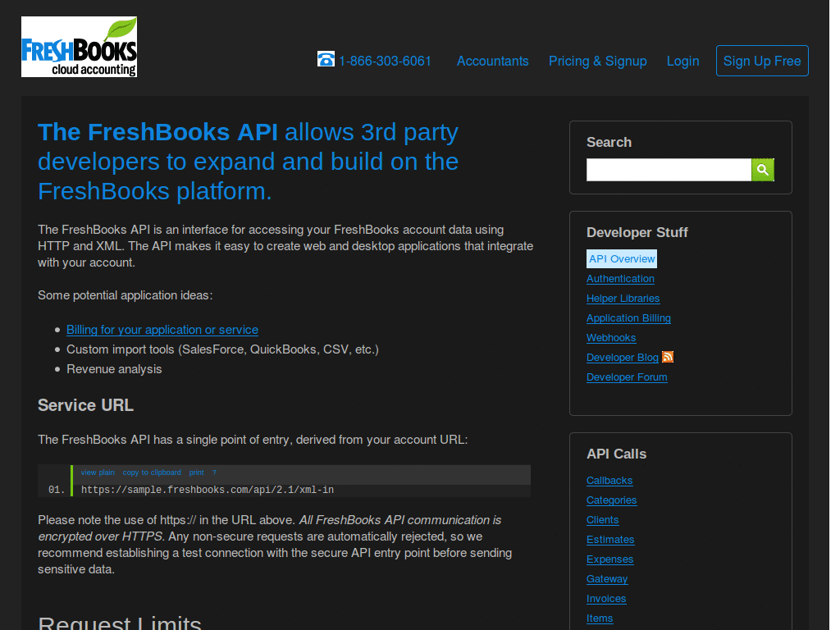This screenshot has height=630, width=840.
Task: Open the Accountants page
Action: tap(492, 61)
